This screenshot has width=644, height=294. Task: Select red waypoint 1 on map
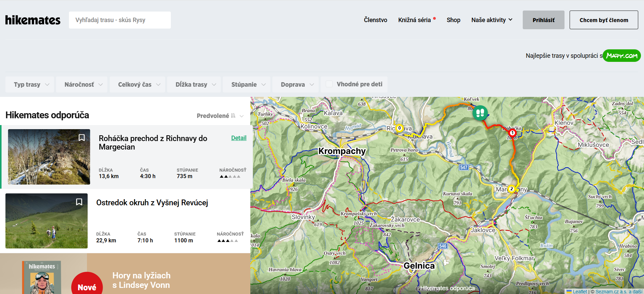[x=512, y=133]
